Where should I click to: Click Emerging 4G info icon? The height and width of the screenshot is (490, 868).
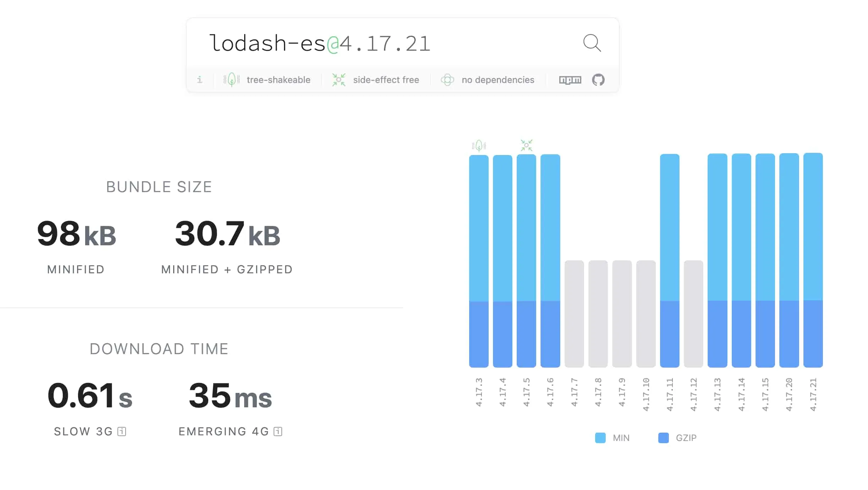coord(278,431)
